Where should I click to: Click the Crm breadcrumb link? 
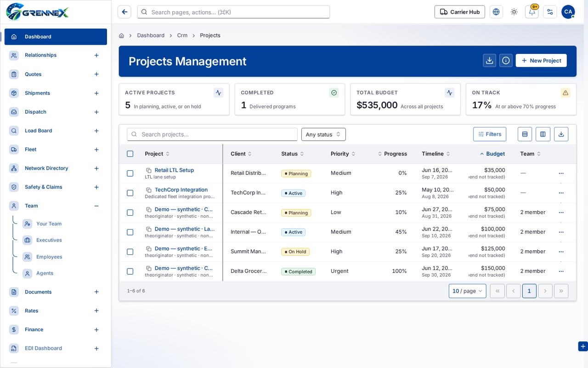tap(182, 35)
